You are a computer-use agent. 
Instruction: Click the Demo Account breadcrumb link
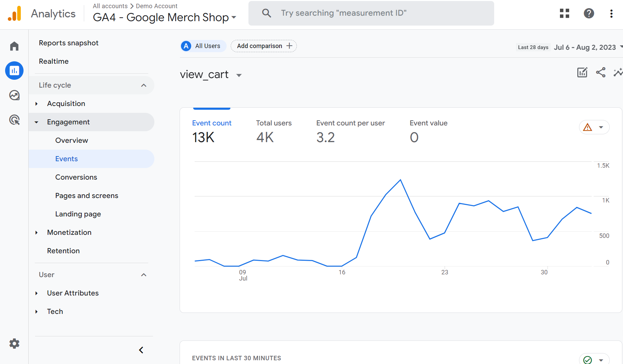[157, 6]
